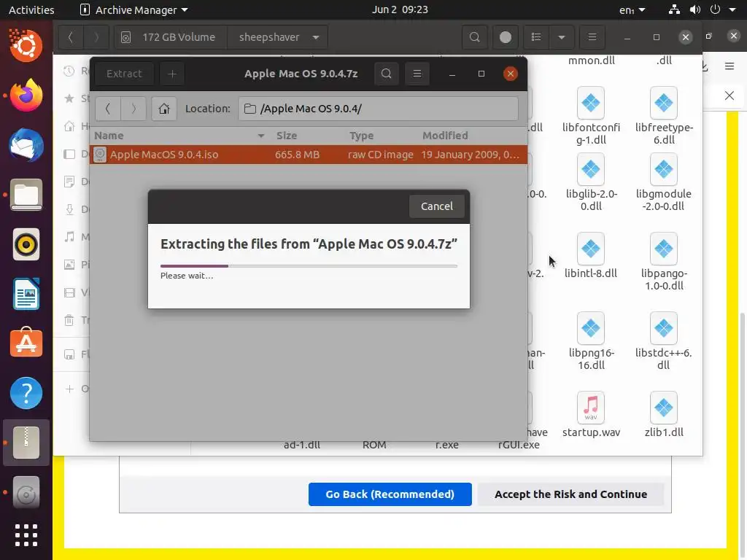
Task: Go back in the archive location
Action: tap(108, 109)
